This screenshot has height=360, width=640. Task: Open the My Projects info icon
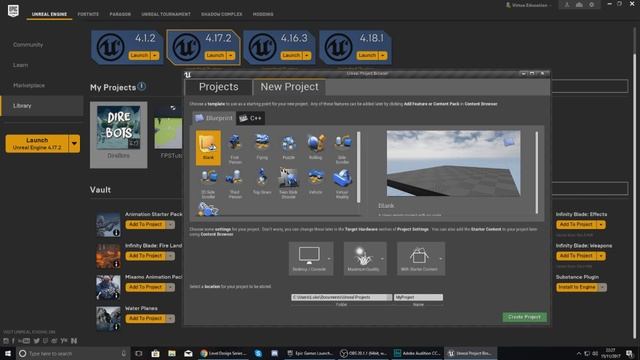tap(142, 86)
